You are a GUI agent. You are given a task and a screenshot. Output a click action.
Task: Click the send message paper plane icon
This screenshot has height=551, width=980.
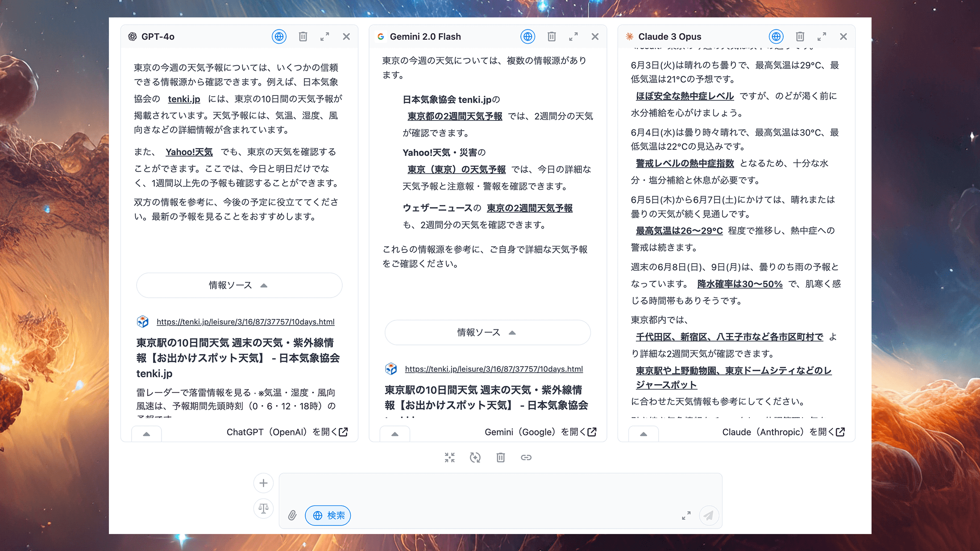pyautogui.click(x=709, y=515)
